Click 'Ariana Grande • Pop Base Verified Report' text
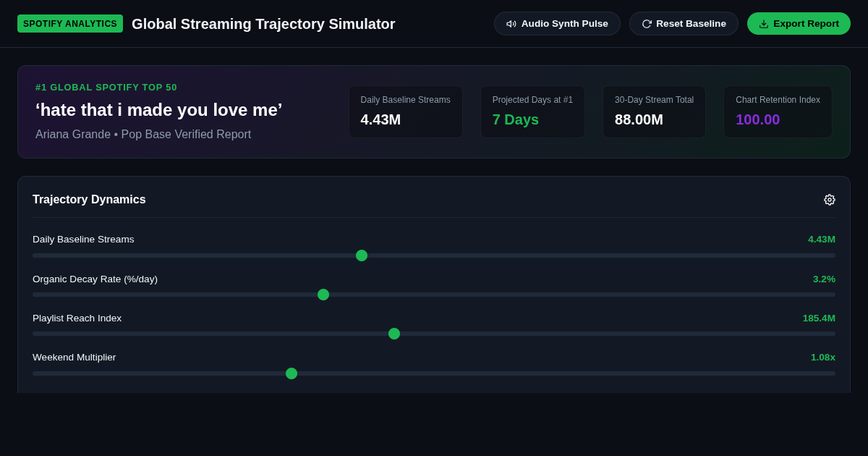 (143, 135)
